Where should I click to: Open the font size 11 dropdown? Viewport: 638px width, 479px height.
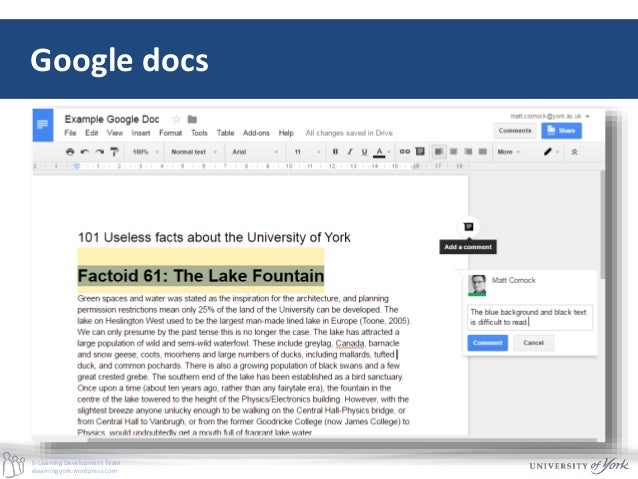[307, 152]
